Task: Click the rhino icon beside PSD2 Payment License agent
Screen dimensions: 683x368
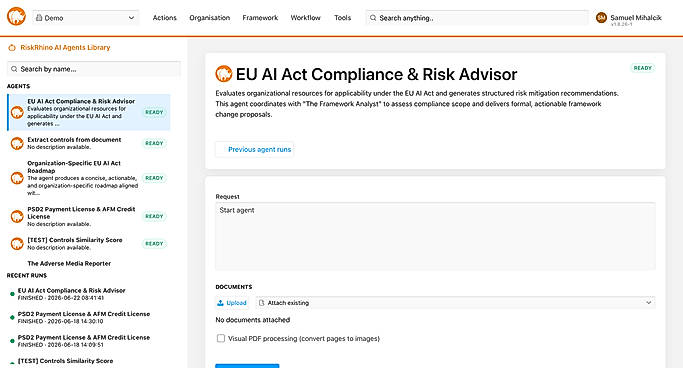Action: 17,216
